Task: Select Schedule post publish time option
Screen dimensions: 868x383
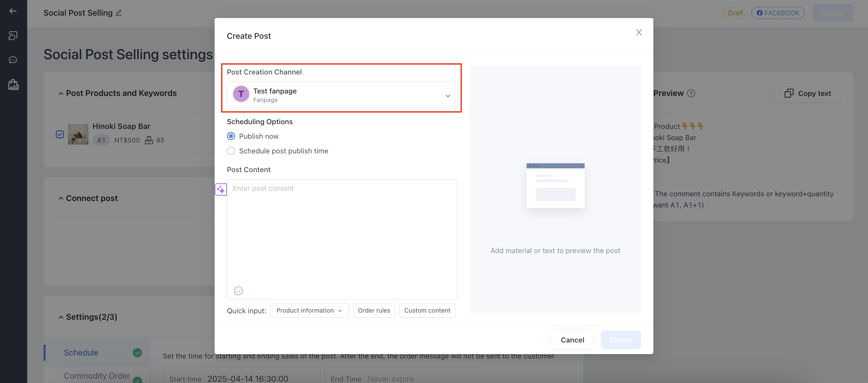Action: coord(231,151)
